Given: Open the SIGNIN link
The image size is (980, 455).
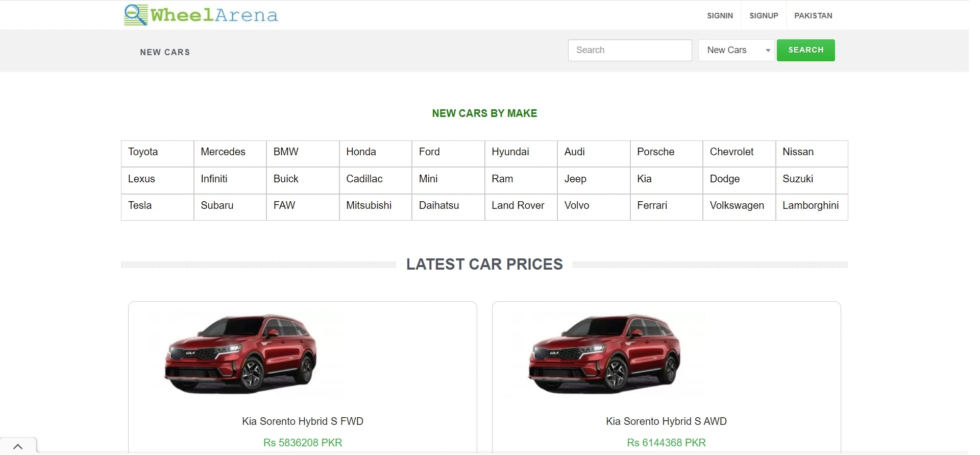Looking at the screenshot, I should tap(720, 16).
